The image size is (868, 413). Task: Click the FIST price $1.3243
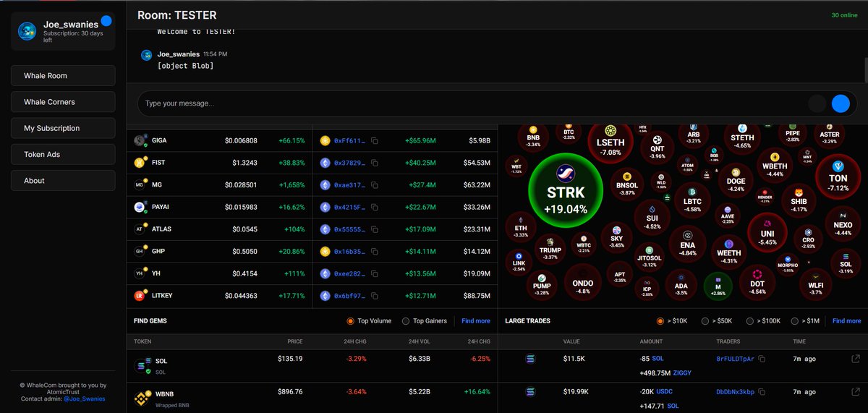pyautogui.click(x=245, y=163)
